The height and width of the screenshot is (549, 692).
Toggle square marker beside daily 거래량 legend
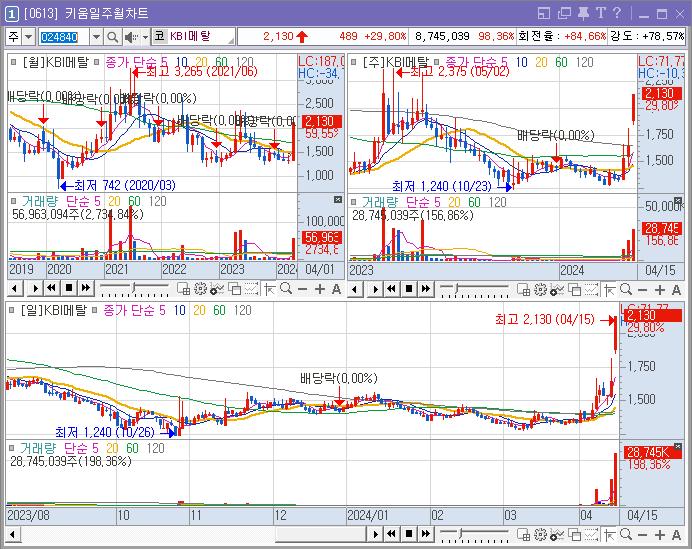[x=12, y=448]
